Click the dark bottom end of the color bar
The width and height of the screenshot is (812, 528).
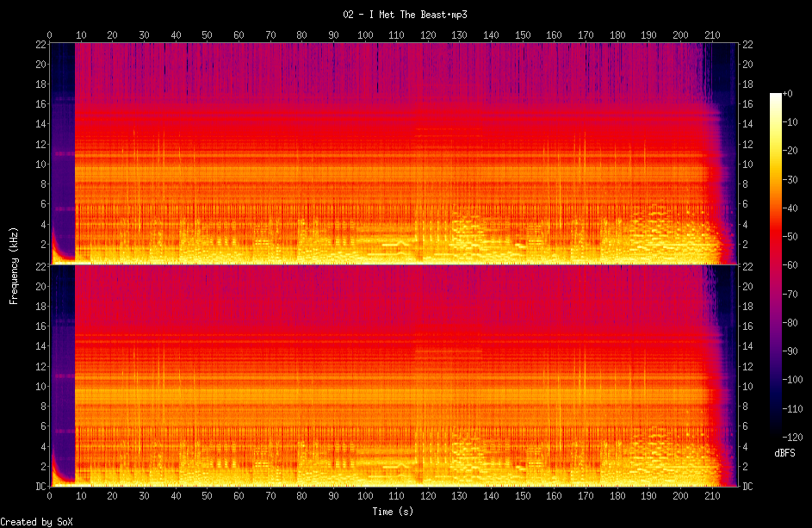coord(776,436)
